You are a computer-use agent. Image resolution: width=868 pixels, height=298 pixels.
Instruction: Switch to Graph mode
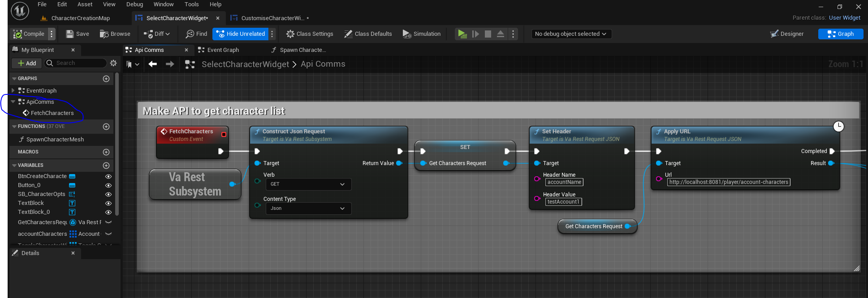point(841,34)
